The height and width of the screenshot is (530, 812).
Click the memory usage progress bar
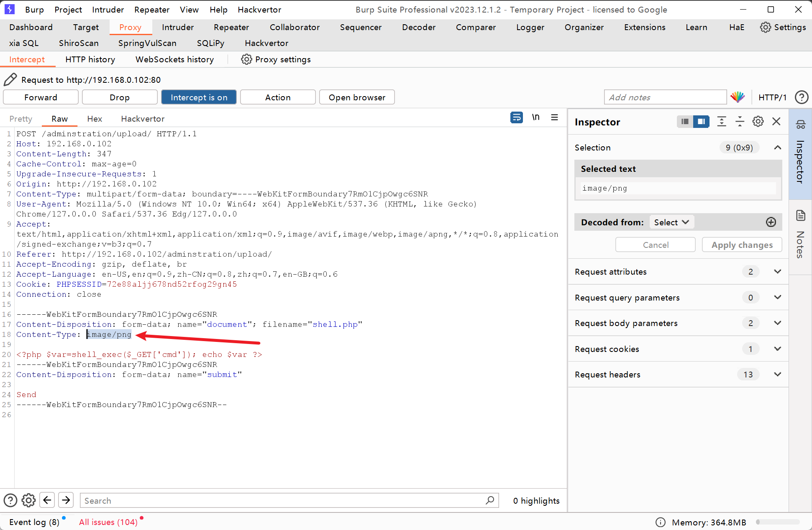point(778,522)
